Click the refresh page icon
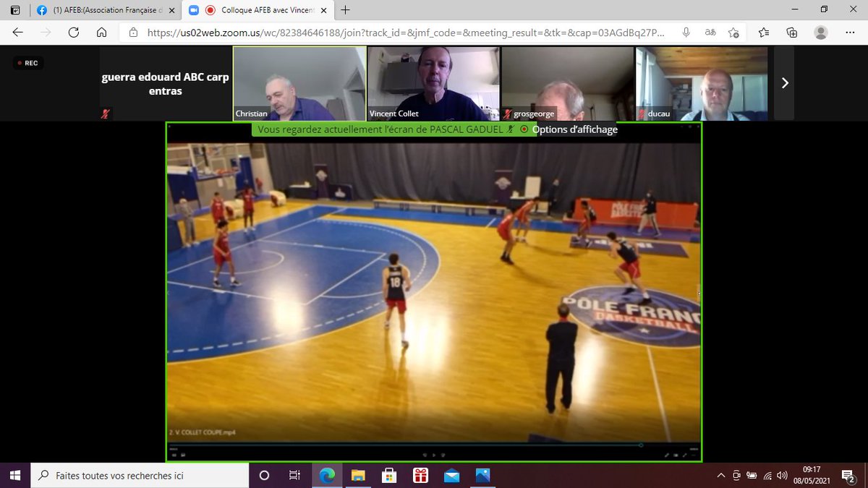Viewport: 868px width, 488px height. pos(74,33)
